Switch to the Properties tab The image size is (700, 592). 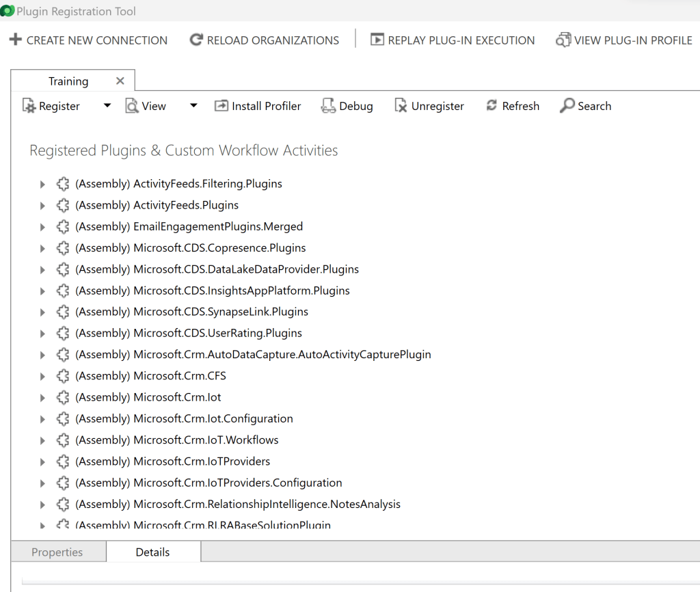point(57,552)
